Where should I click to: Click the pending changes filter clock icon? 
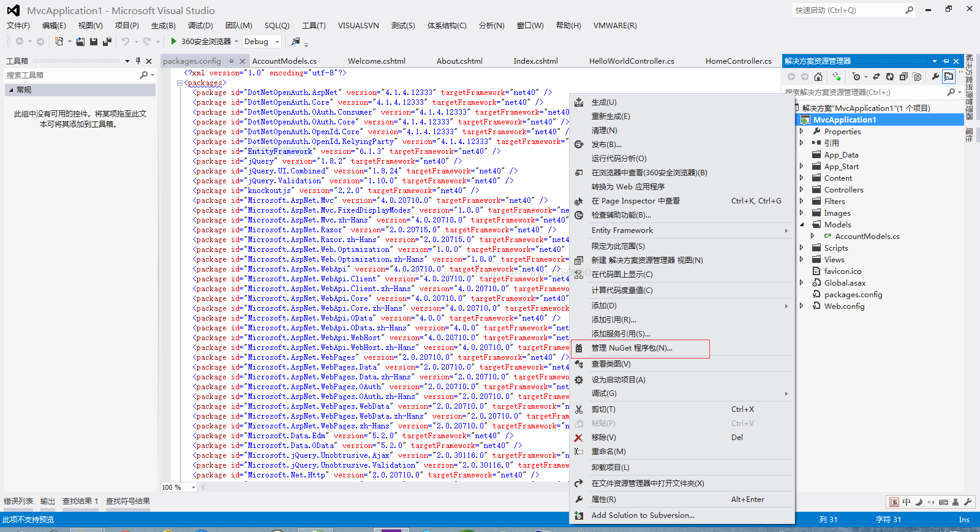point(856,77)
